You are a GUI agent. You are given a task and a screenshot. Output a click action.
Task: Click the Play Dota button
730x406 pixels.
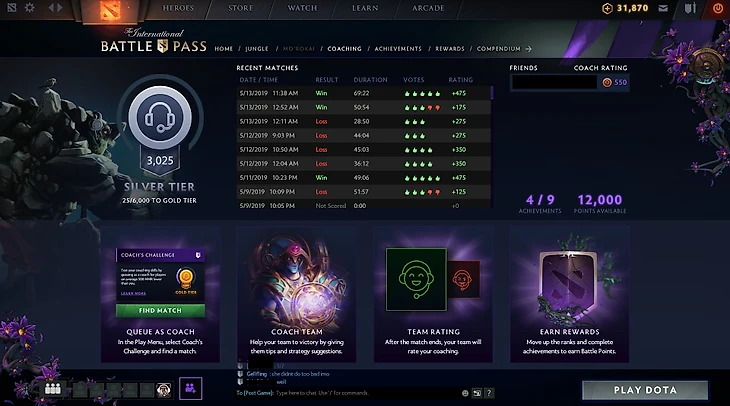click(645, 390)
